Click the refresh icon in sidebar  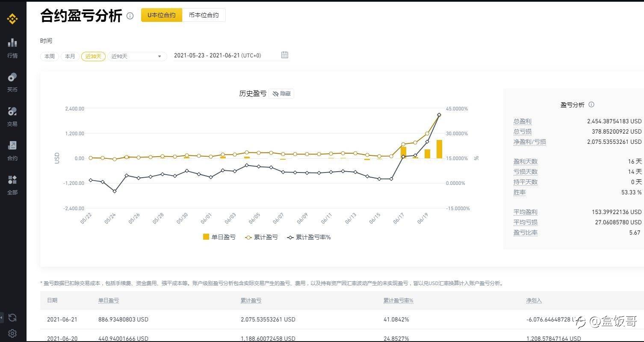click(12, 318)
